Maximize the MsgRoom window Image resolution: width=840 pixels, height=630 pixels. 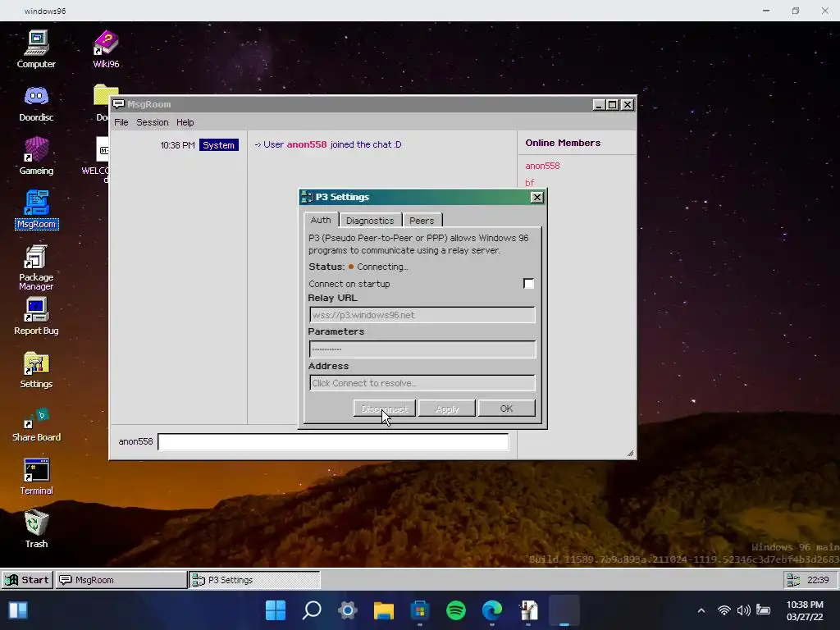[612, 104]
